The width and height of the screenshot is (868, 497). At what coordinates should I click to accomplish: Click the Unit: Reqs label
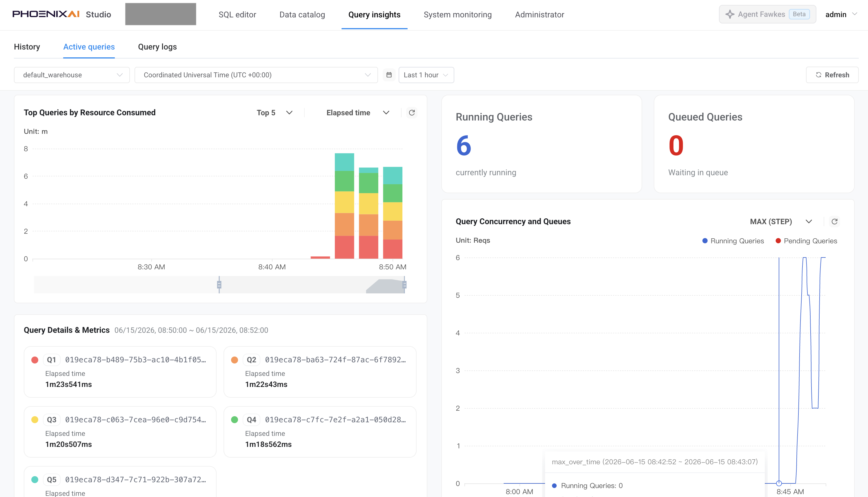473,240
